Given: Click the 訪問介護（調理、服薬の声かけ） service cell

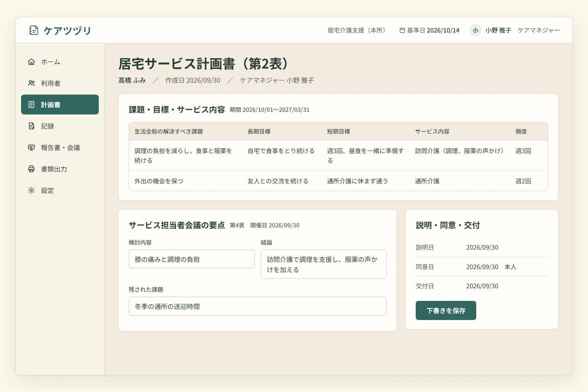Looking at the screenshot, I should point(461,151).
